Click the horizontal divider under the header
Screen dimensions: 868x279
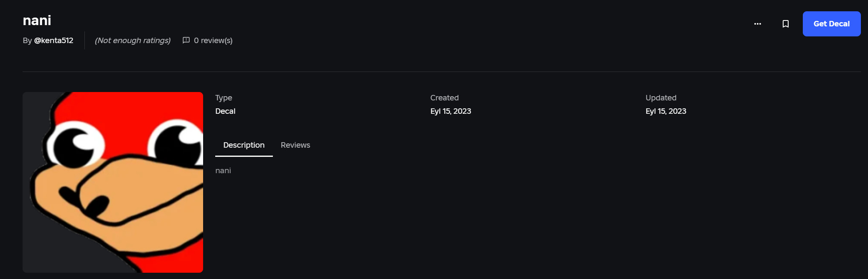coord(441,72)
